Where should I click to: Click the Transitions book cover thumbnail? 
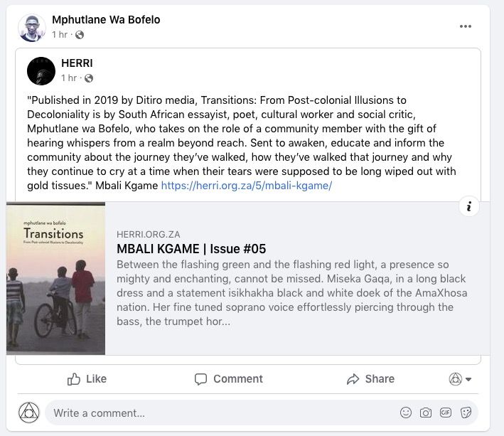(x=55, y=278)
